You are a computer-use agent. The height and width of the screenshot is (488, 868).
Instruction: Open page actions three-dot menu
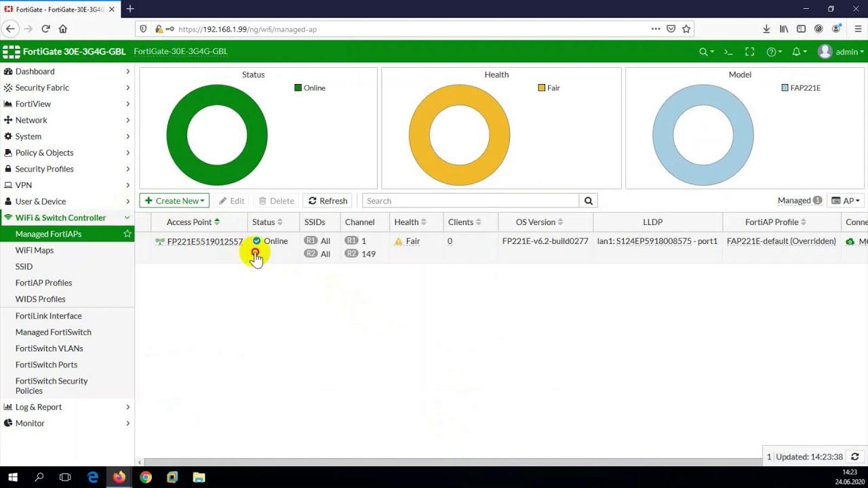[656, 28]
